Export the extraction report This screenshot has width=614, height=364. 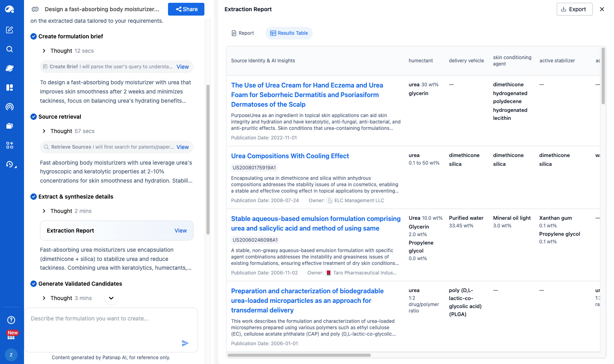click(574, 9)
